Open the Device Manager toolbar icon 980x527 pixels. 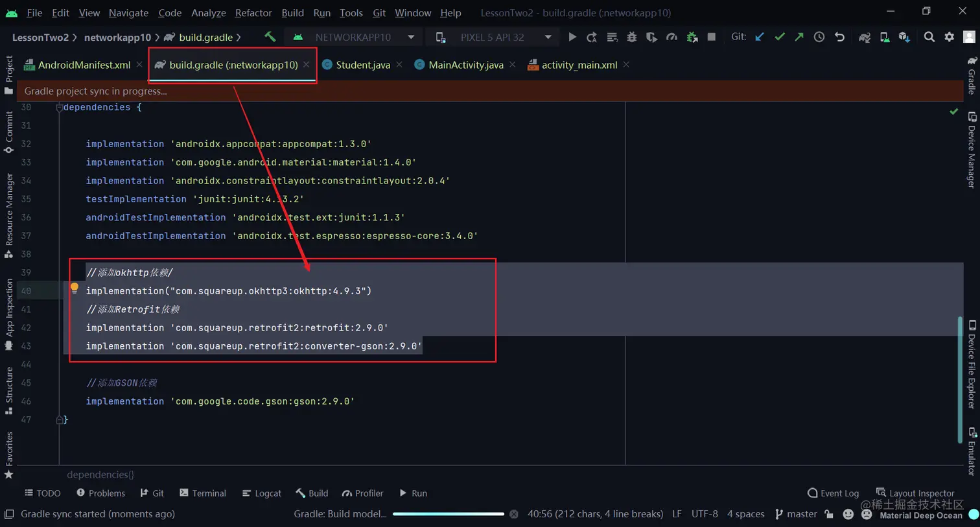[x=885, y=38]
